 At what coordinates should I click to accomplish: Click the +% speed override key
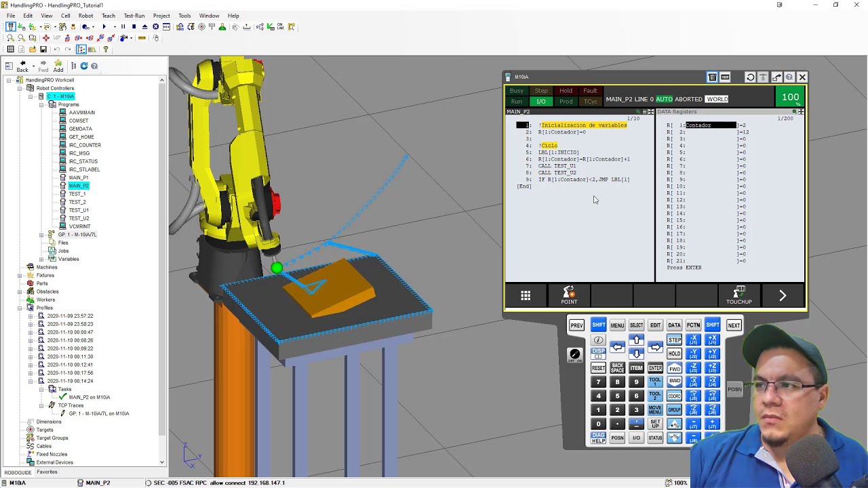pos(674,424)
